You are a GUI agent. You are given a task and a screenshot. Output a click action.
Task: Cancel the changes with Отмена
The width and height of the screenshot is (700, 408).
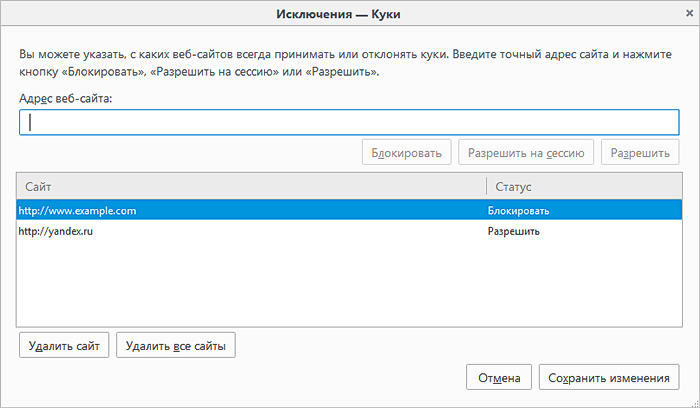tap(499, 378)
